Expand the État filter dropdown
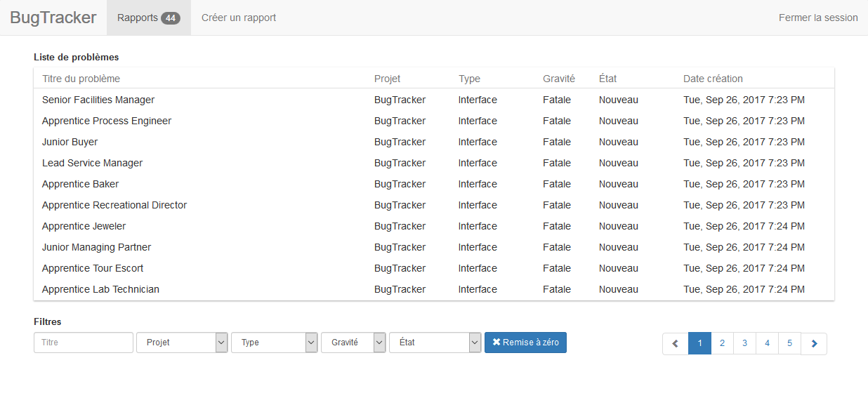 click(435, 343)
